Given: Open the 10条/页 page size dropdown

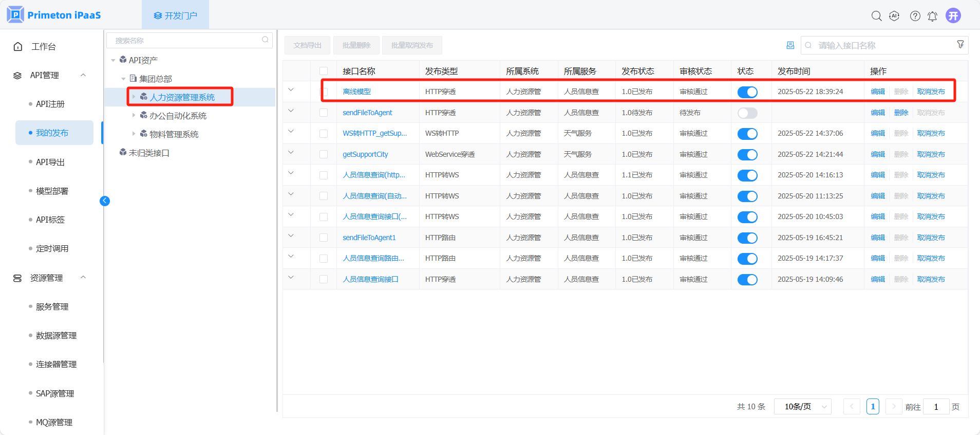Looking at the screenshot, I should tap(802, 407).
